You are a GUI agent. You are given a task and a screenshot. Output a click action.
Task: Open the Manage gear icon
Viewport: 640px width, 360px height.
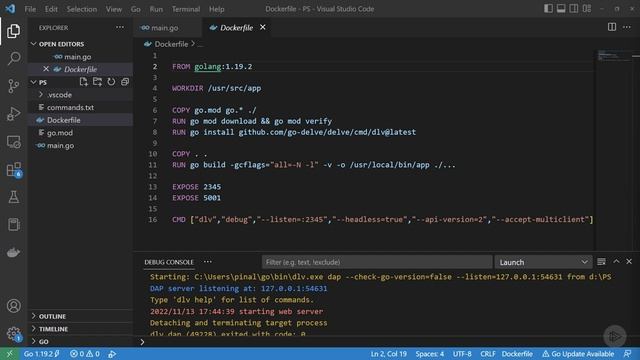coord(13,333)
